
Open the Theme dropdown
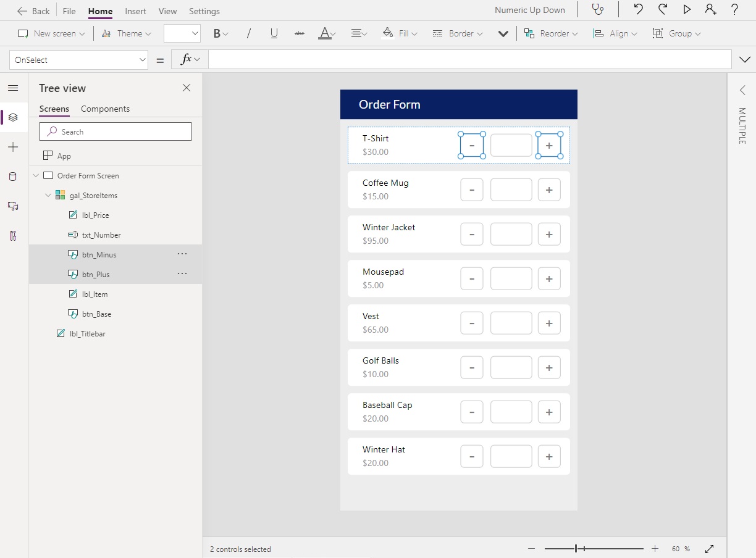[x=126, y=33]
